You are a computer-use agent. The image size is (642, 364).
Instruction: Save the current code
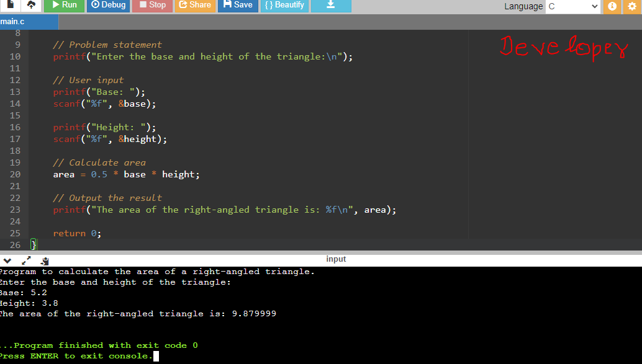coord(237,6)
